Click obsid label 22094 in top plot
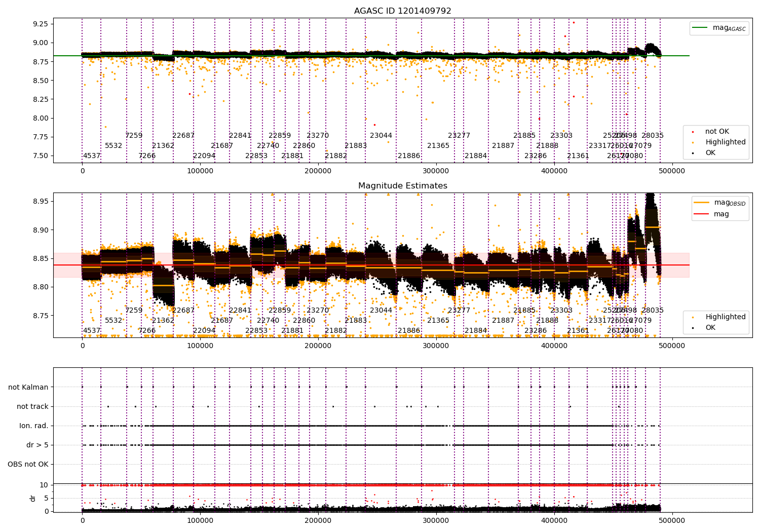Viewport: 760px width, 532px height. (x=204, y=156)
